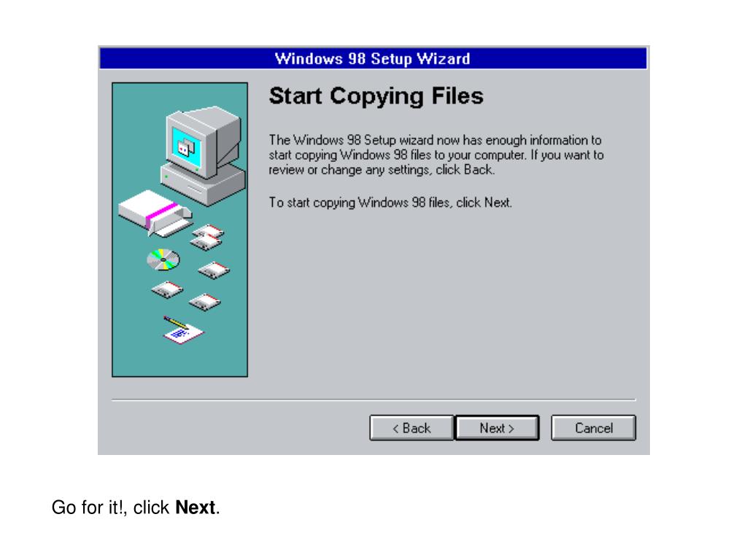Click the Next > button
747x560 pixels.
(497, 427)
